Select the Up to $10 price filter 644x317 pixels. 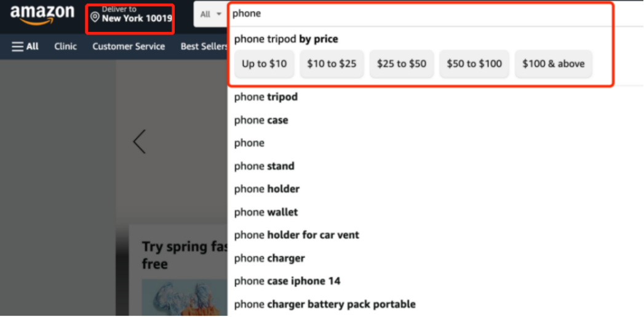(264, 63)
